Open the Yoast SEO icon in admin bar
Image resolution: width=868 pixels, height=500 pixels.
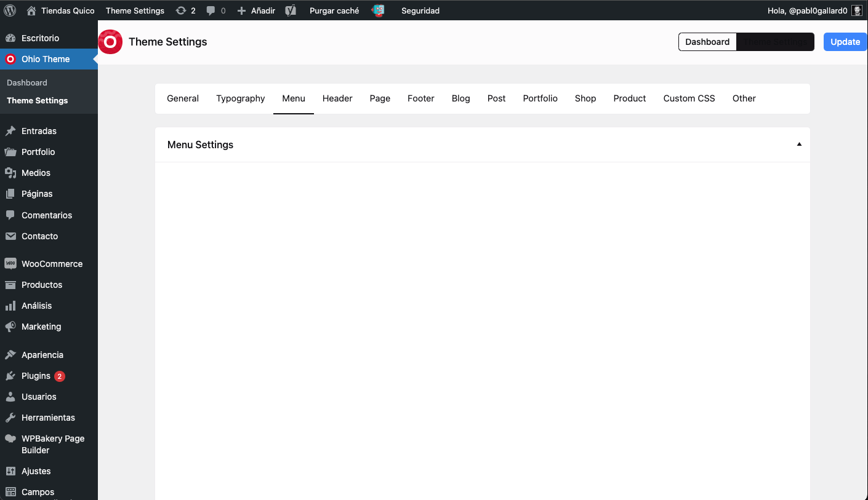tap(291, 10)
